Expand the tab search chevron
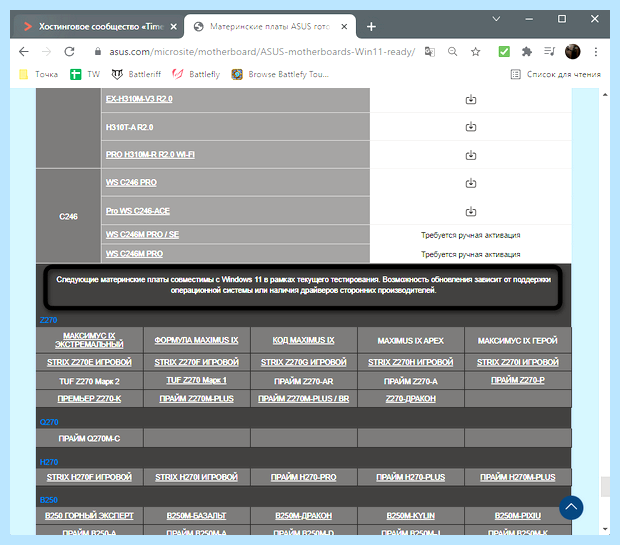620x545 pixels. tap(496, 19)
